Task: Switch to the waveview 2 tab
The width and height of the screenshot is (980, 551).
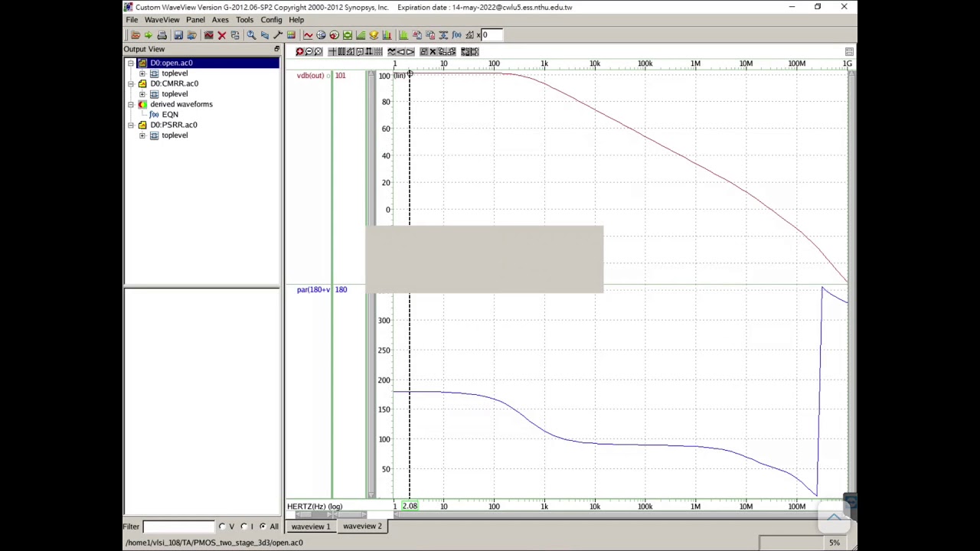Action: click(362, 527)
